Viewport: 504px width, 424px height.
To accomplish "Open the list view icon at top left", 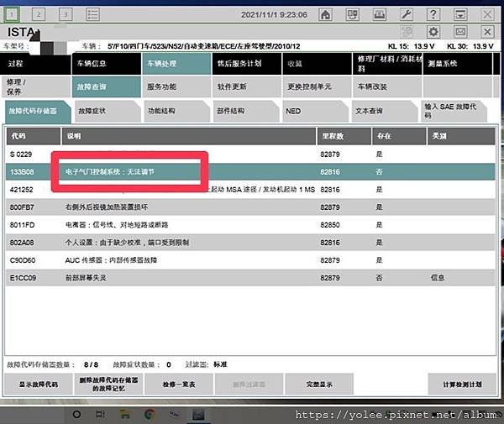I will coord(93,14).
